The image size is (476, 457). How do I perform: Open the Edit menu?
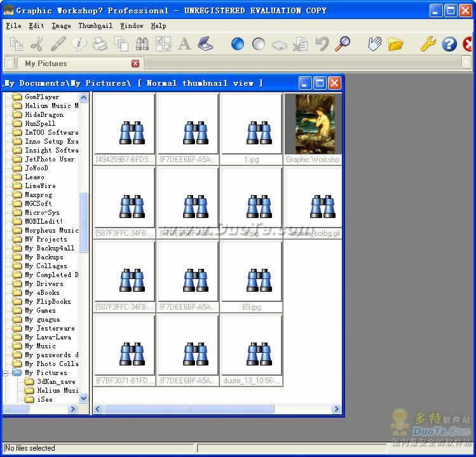click(x=36, y=26)
